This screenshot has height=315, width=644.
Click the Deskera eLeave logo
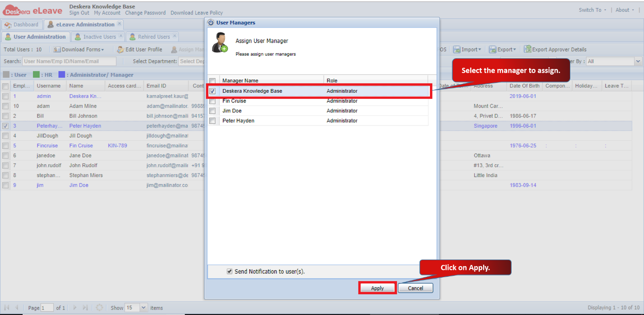33,10
